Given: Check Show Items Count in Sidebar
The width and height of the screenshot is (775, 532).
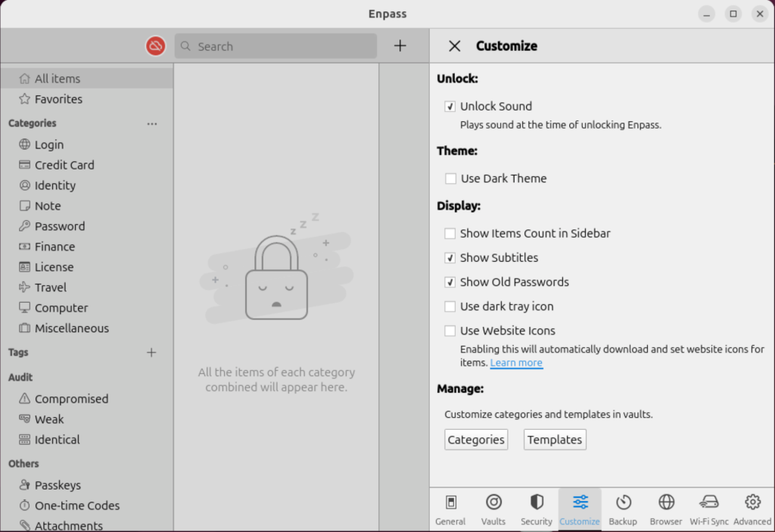Looking at the screenshot, I should 450,234.
